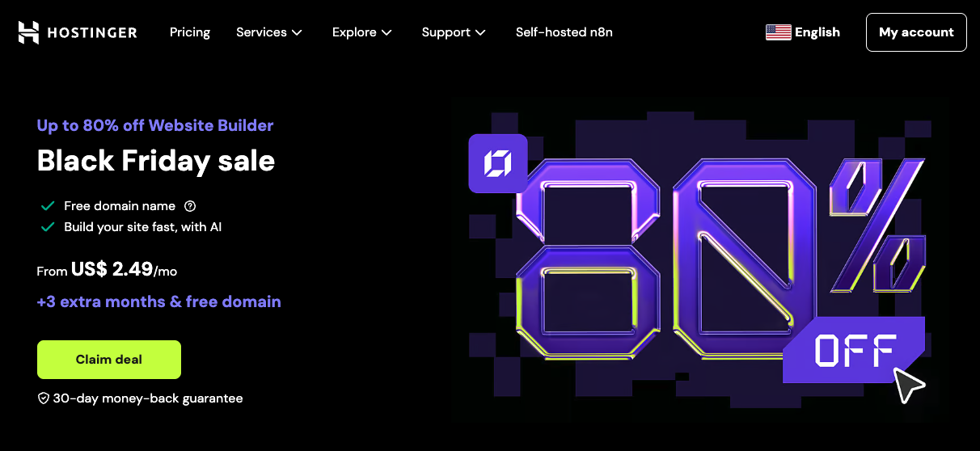This screenshot has height=451, width=980.
Task: Click the cursor arrow graphic in the promo
Action: point(909,385)
